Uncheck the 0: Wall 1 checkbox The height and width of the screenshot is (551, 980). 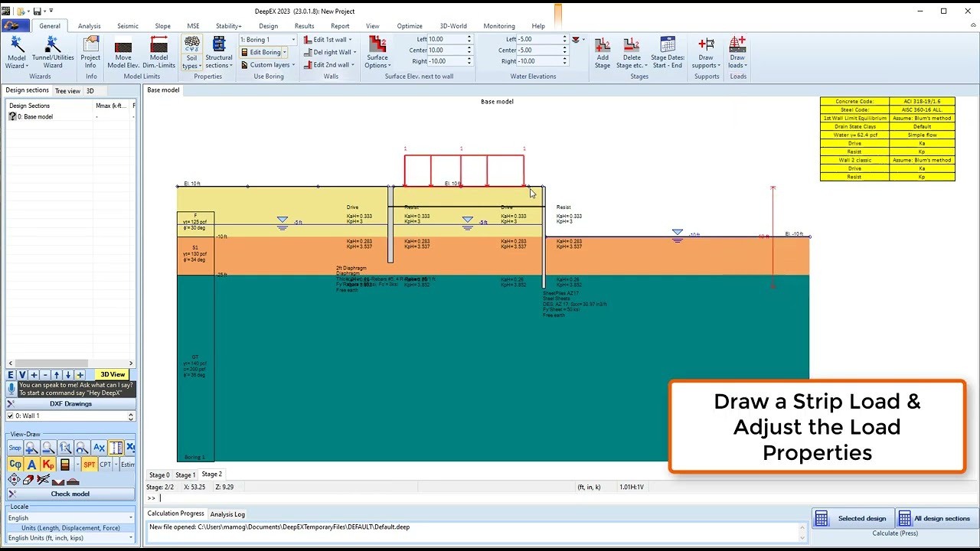(x=10, y=416)
